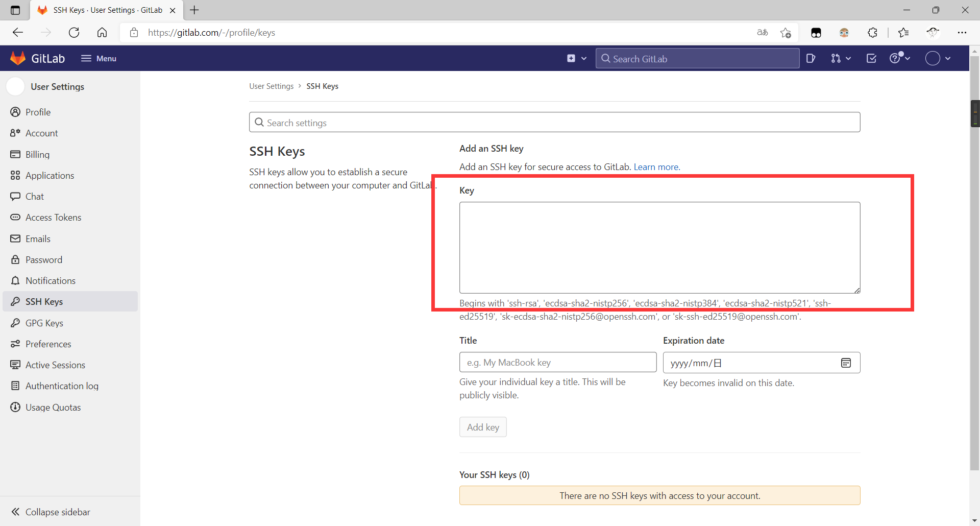This screenshot has height=526, width=980.
Task: Open Profile in sidebar
Action: [70, 112]
